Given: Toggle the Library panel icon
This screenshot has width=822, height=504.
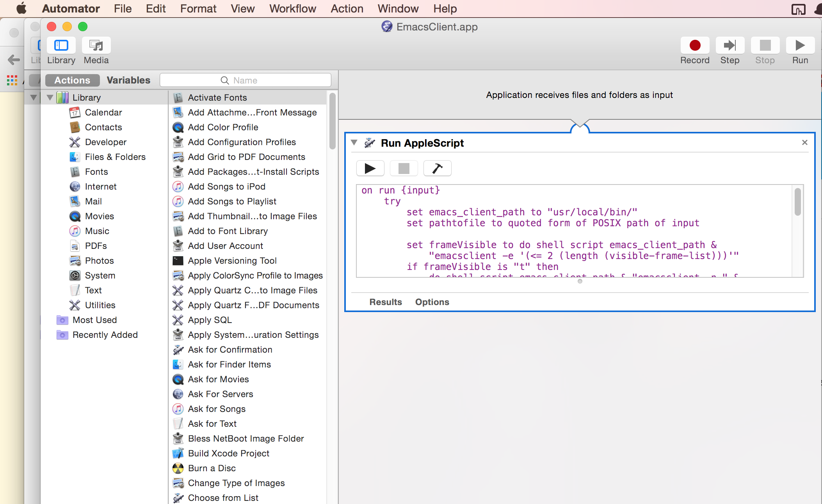Looking at the screenshot, I should tap(61, 46).
